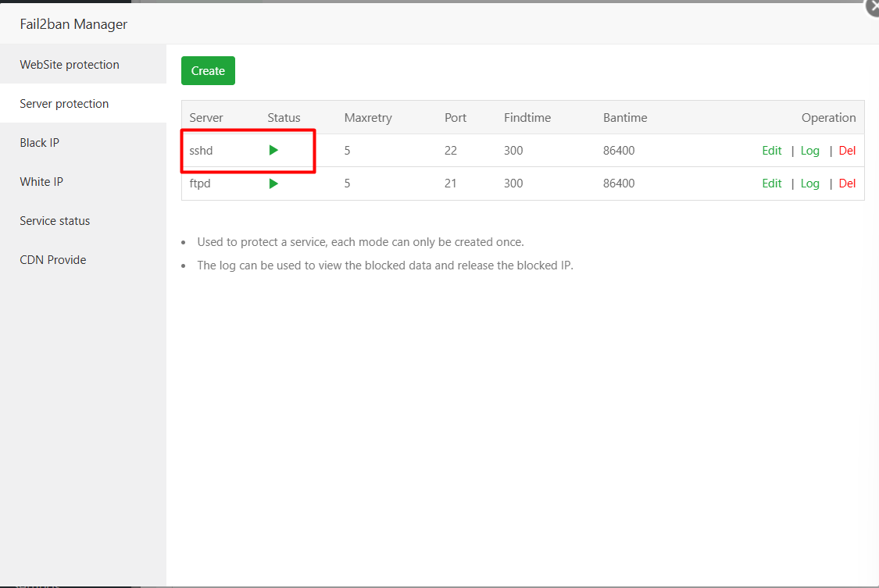879x588 pixels.
Task: View the Log for sshd
Action: (809, 150)
